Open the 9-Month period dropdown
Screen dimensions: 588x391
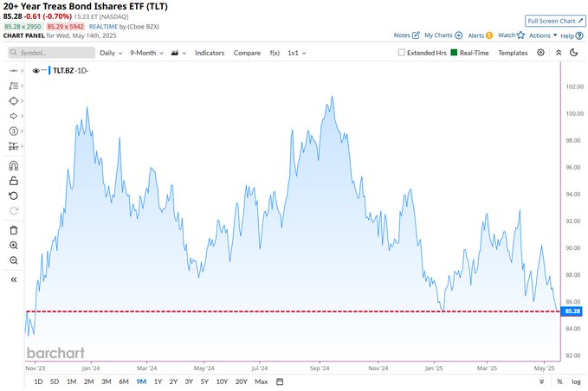(x=146, y=53)
